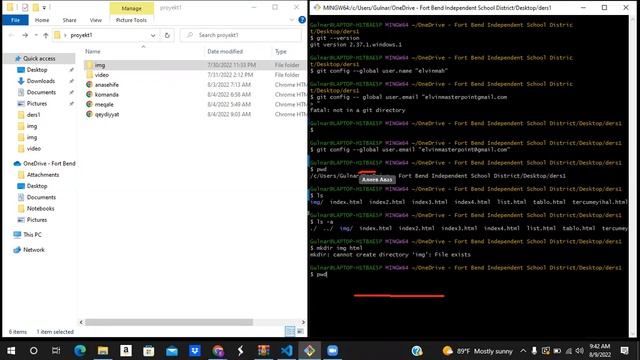Open the Start menu
This screenshot has height=360, width=640.
point(11,351)
